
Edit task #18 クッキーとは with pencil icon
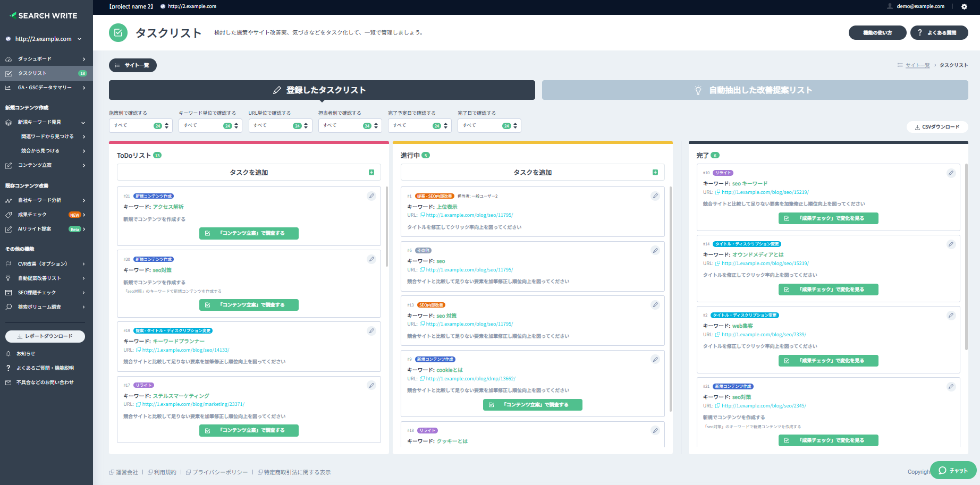[655, 430]
